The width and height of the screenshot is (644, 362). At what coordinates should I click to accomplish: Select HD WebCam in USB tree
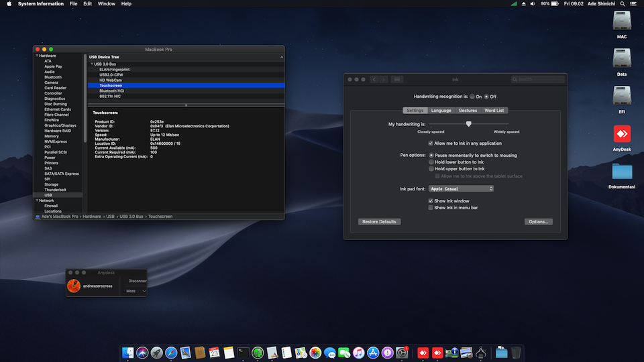(x=111, y=80)
